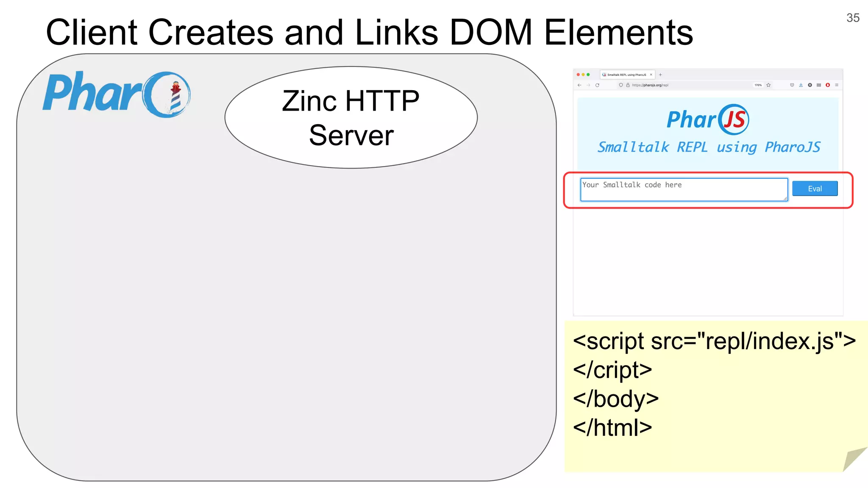Close the Smalltalk REPL browser tab
Image resolution: width=868 pixels, height=488 pixels.
tap(651, 75)
